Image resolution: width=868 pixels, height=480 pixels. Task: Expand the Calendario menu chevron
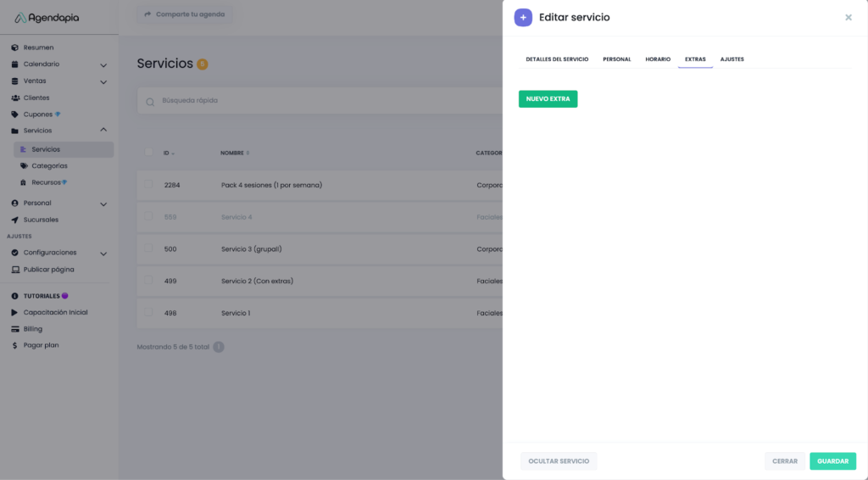coord(103,64)
